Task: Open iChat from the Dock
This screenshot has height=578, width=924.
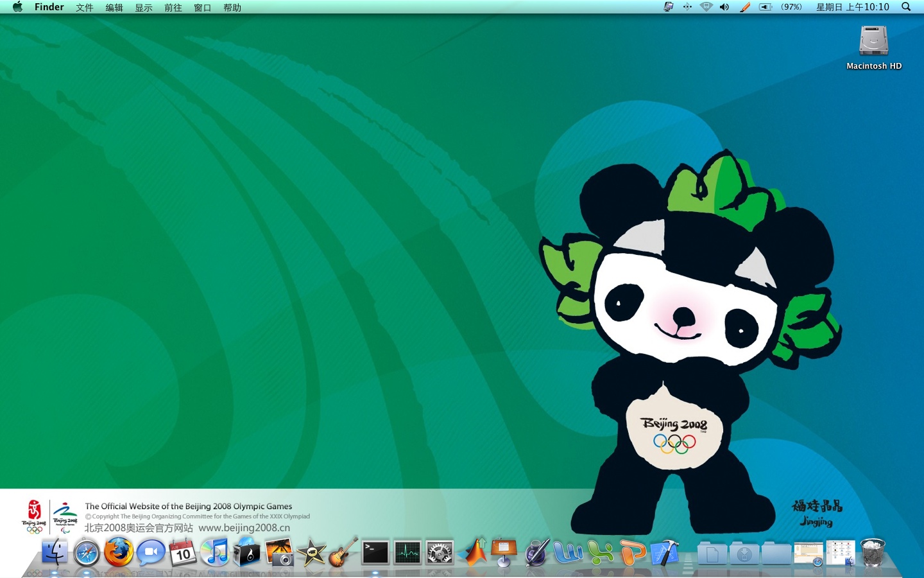Action: (151, 552)
